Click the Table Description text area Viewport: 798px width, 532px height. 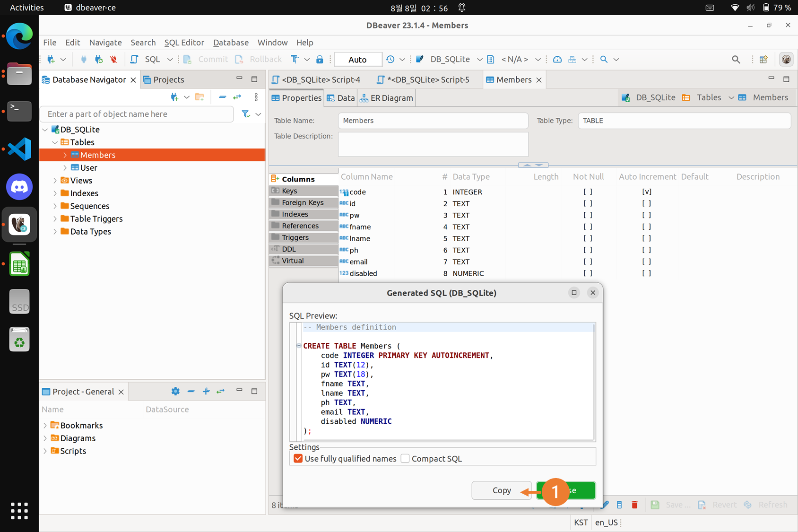click(433, 144)
